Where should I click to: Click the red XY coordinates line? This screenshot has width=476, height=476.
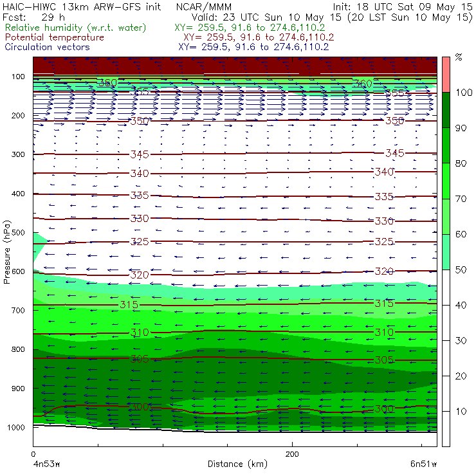(x=259, y=37)
